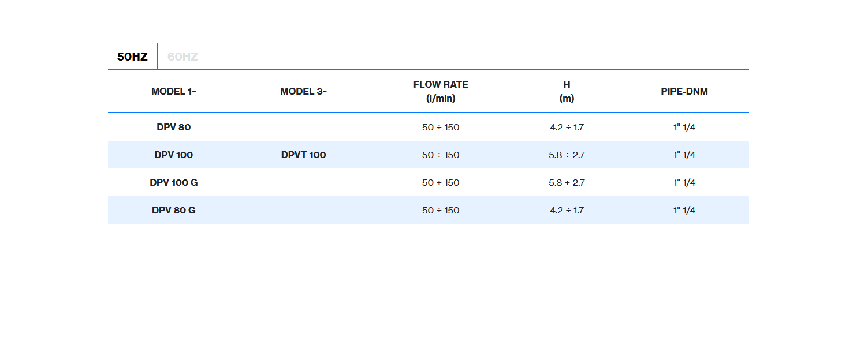Image resolution: width=868 pixels, height=356 pixels.
Task: Click the flow rate for DPV 80
Action: (x=441, y=127)
